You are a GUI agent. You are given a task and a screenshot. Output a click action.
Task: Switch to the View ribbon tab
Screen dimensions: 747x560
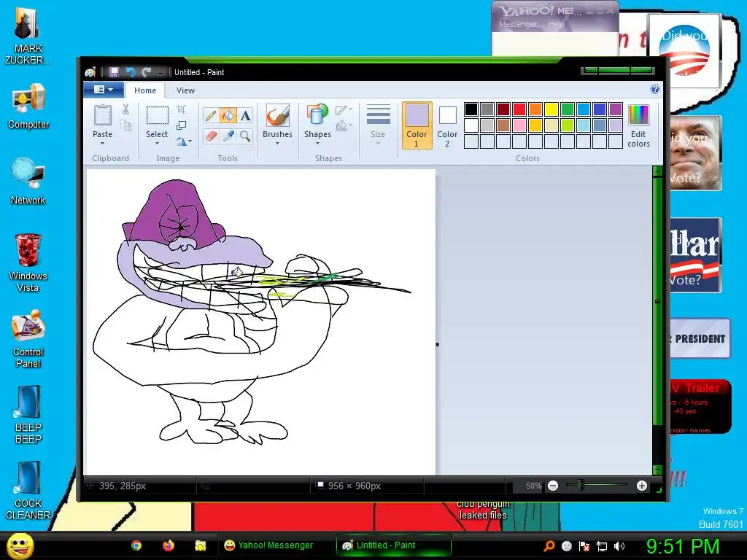pos(185,90)
